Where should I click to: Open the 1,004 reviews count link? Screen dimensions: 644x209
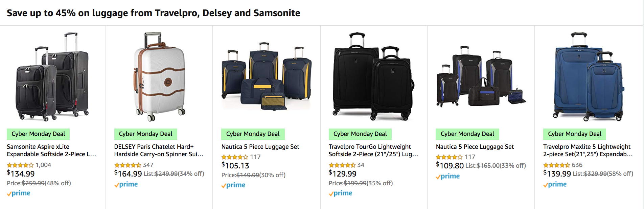coord(43,165)
